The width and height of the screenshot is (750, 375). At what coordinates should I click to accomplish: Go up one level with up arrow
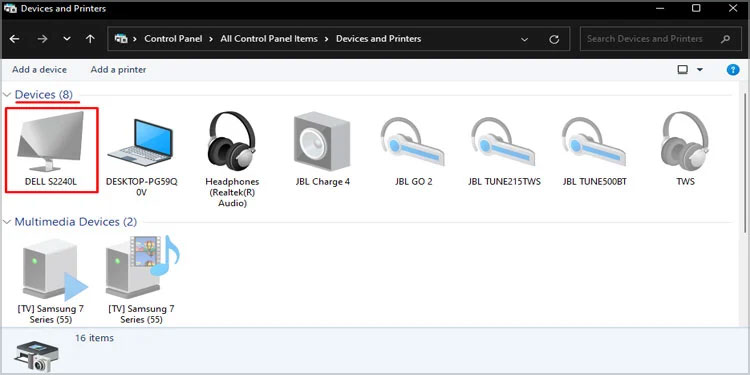coord(90,39)
